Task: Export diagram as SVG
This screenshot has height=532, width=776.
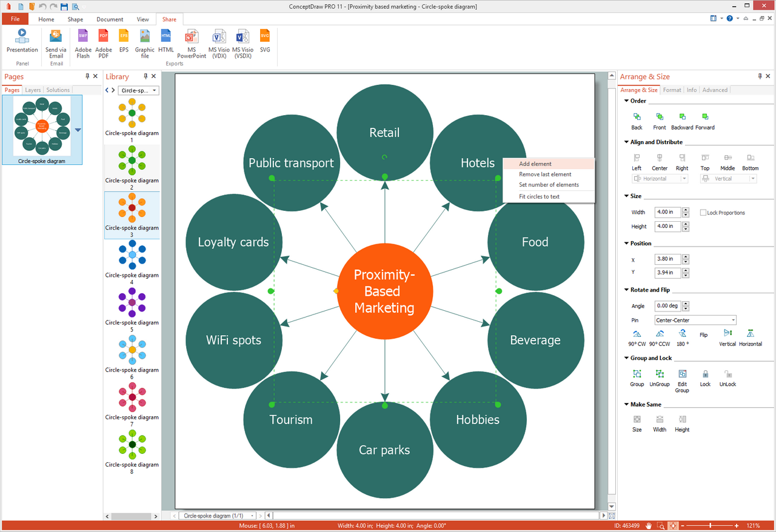Action: point(265,36)
